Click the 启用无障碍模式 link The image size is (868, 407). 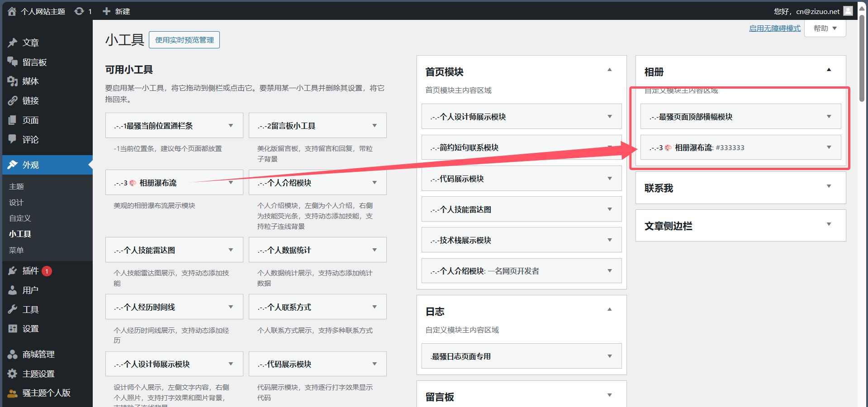pyautogui.click(x=774, y=28)
